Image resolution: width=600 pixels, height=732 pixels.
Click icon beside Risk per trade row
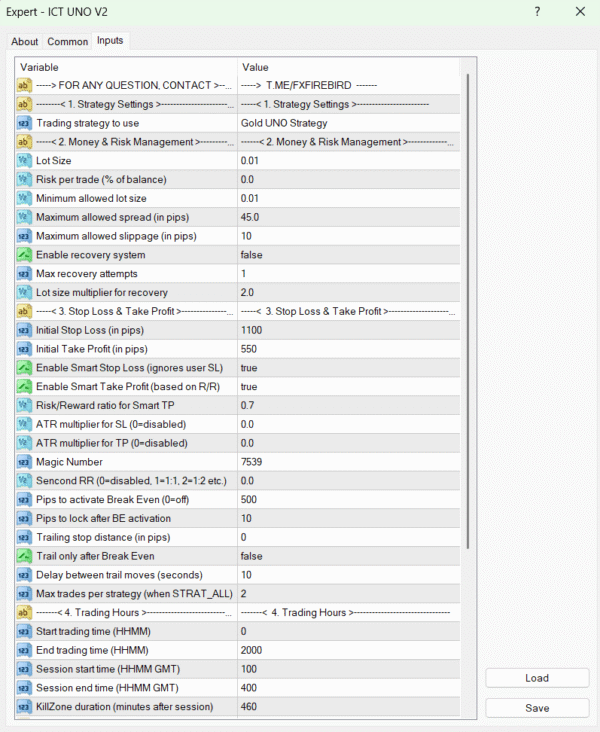pos(24,179)
